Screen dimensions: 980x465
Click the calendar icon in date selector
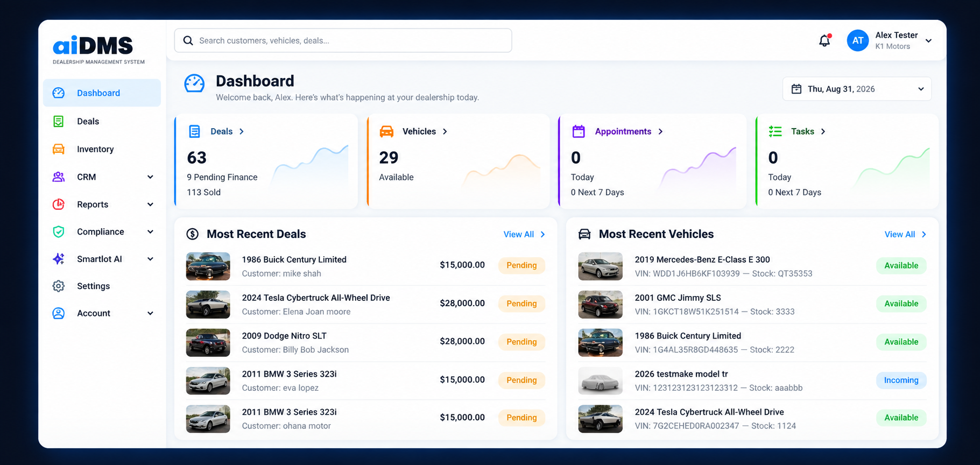tap(796, 89)
